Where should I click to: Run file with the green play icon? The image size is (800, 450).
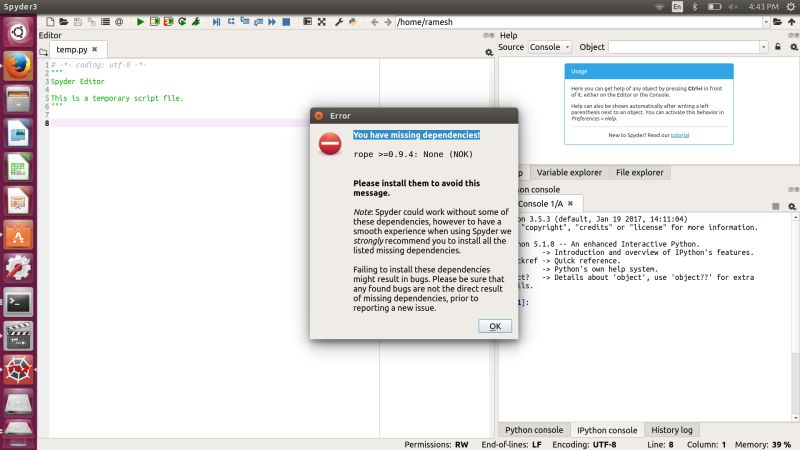pos(140,22)
